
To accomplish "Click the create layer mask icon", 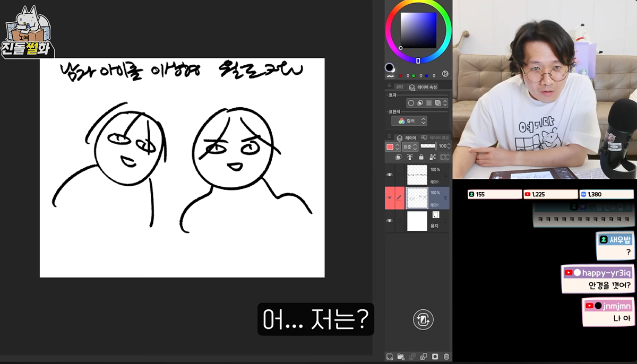I will 435,357.
